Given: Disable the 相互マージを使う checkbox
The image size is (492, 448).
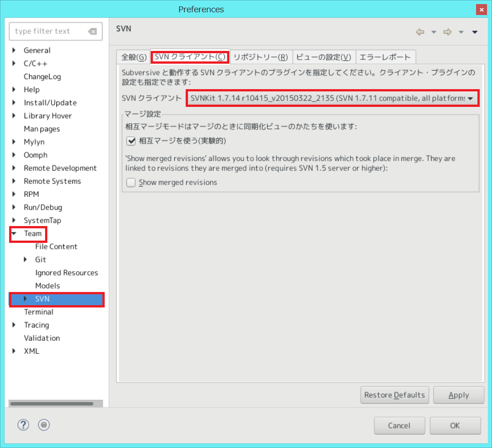Looking at the screenshot, I should coord(131,141).
